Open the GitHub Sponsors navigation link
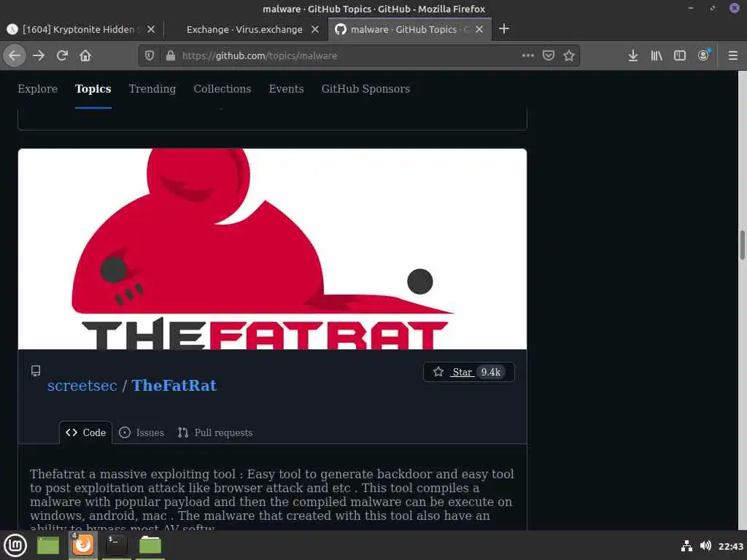747x560 pixels. click(x=365, y=88)
